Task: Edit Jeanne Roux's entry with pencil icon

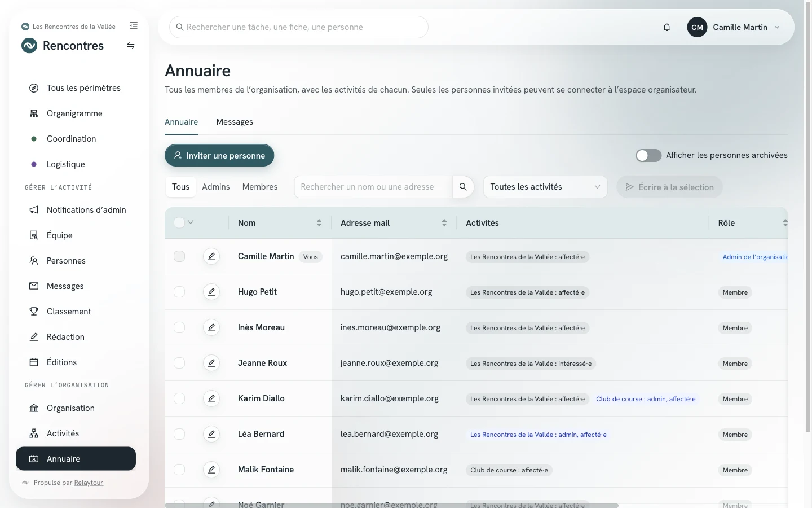Action: pos(211,363)
